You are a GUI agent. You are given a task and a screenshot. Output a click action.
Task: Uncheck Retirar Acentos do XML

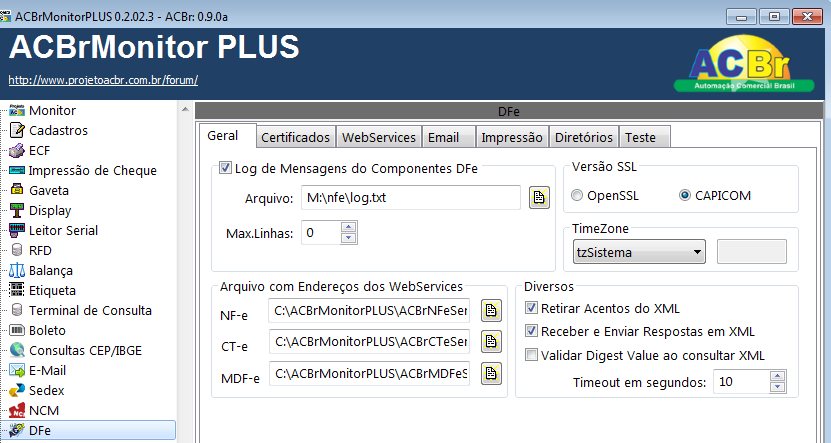[531, 308]
